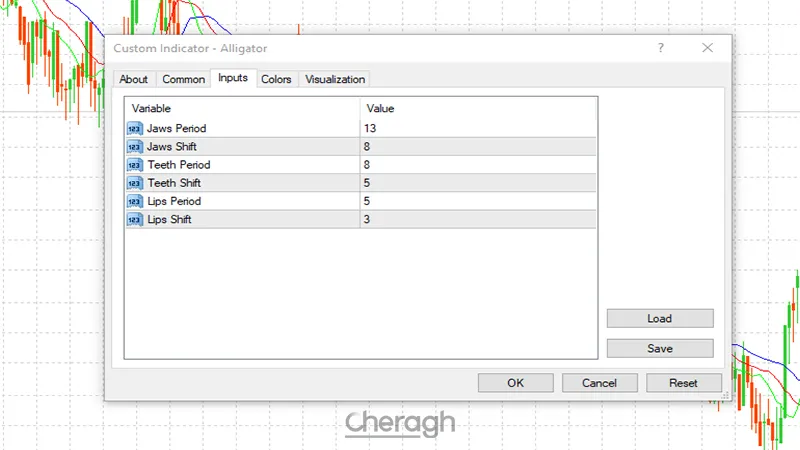Close the Alligator indicator dialog
Viewport: 800px width, 450px height.
(x=707, y=48)
